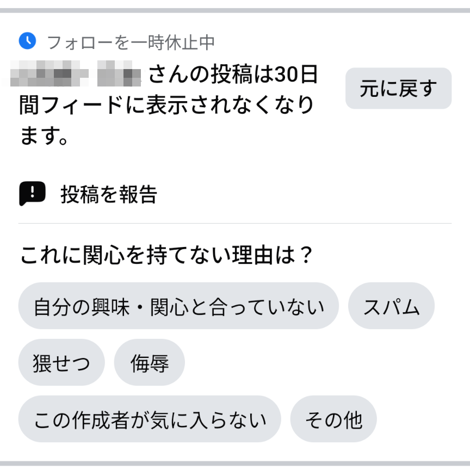Viewport: 470px width, 476px height.
Task: Pick the 侮辱 reason chip
Action: (149, 363)
